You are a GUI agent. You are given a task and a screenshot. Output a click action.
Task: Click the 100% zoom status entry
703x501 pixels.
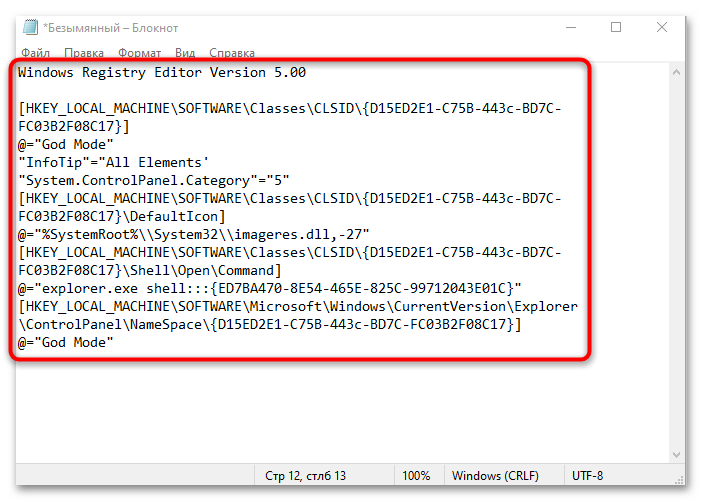coord(416,475)
